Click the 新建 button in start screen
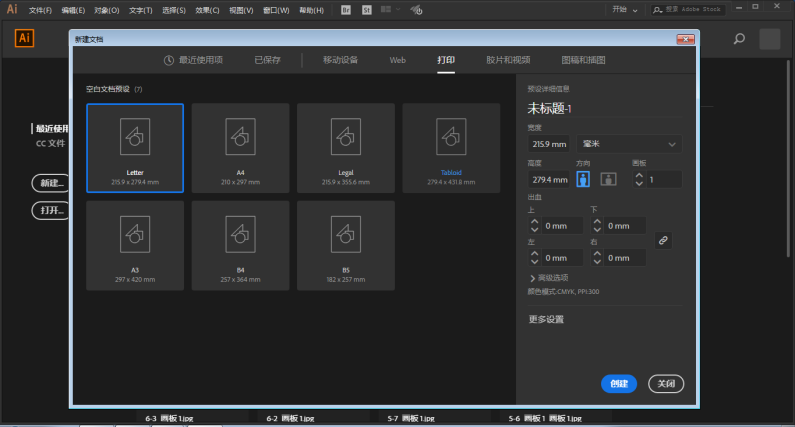Image resolution: width=795 pixels, height=427 pixels. [51, 183]
